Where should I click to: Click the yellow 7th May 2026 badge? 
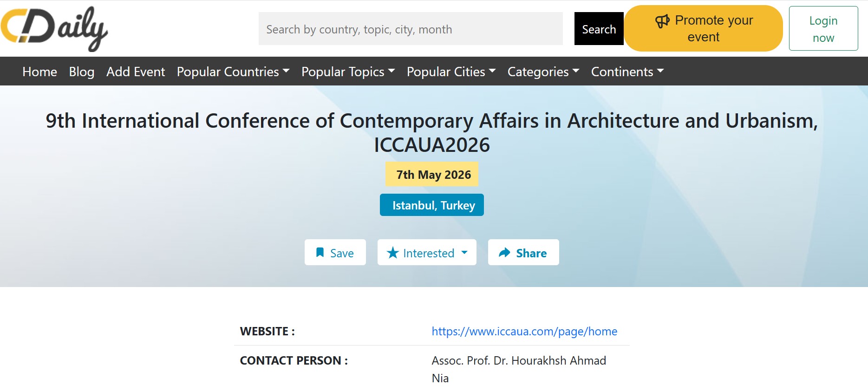pyautogui.click(x=432, y=174)
